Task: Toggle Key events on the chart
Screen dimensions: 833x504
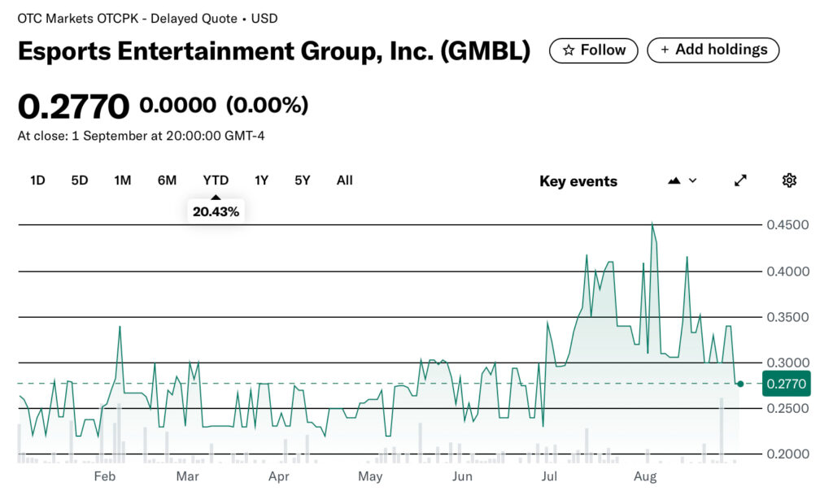Action: point(578,181)
